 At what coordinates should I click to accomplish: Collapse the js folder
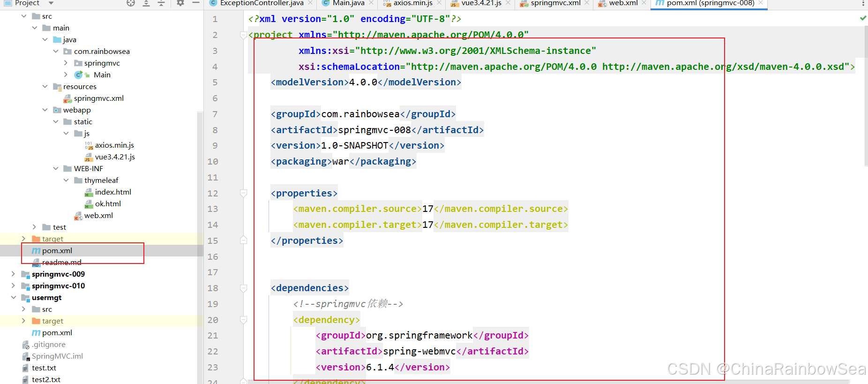point(66,133)
